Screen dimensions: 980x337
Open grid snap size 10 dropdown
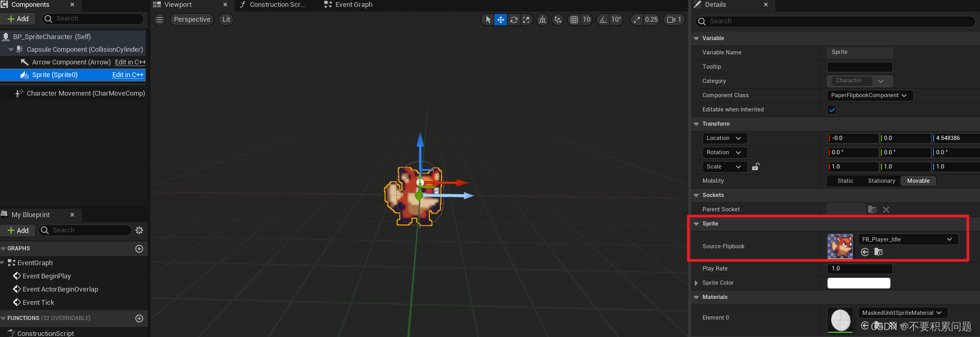point(587,20)
